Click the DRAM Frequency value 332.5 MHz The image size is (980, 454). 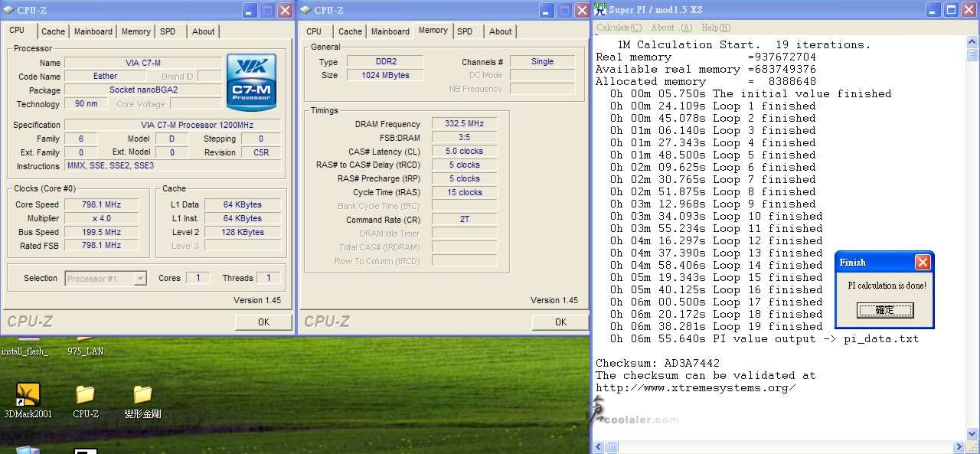coord(464,123)
